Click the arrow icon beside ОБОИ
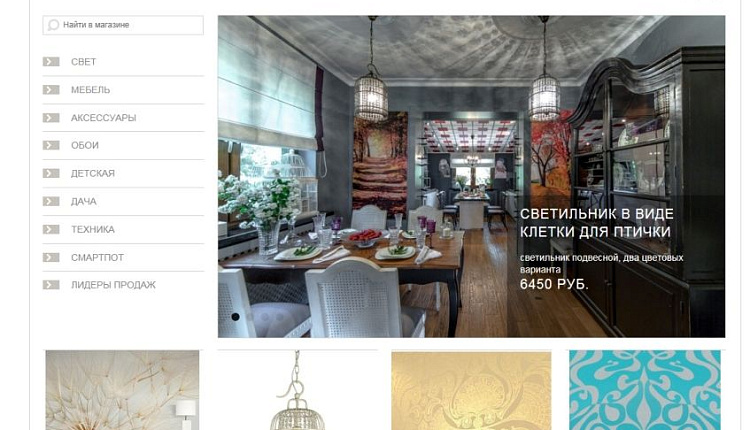 (x=51, y=145)
